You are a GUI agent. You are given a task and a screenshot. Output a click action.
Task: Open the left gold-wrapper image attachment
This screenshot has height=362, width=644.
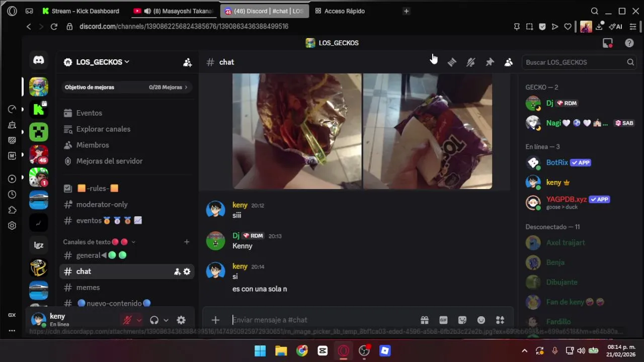click(x=297, y=131)
